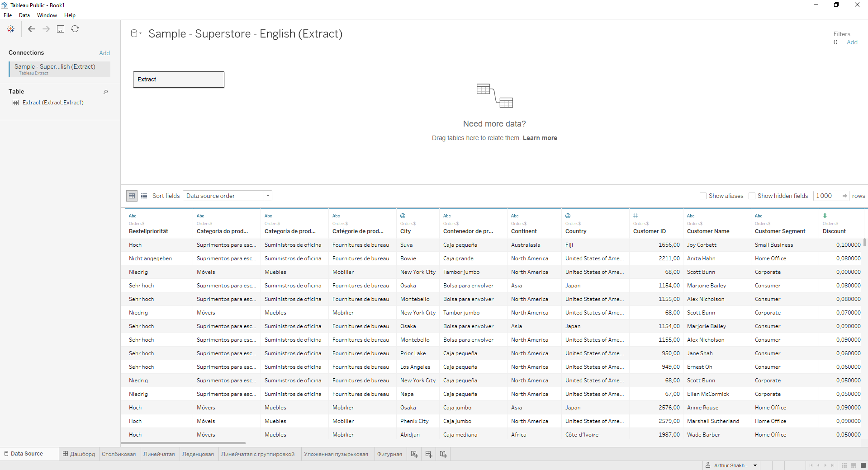This screenshot has height=470, width=868.
Task: Show tabs view with the solid square icon
Action: point(863,465)
